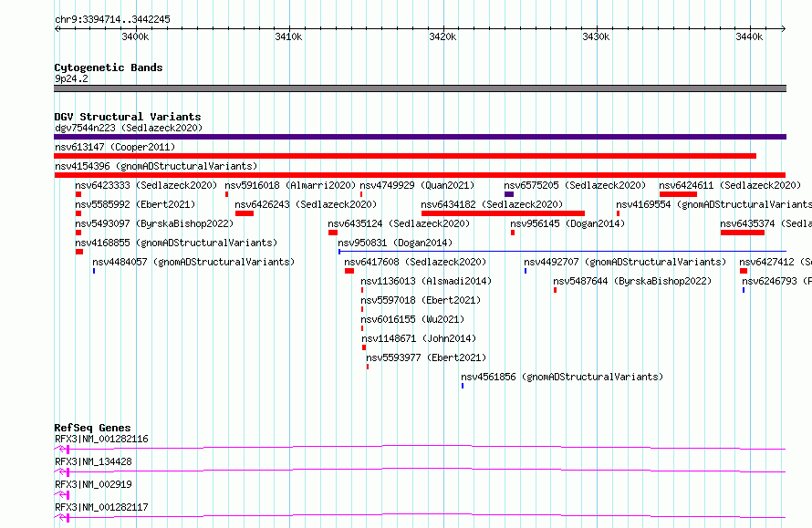Select nsv6435124 (Sedlazeck2020) label
Screen dimensions: 812x528
click(x=399, y=223)
